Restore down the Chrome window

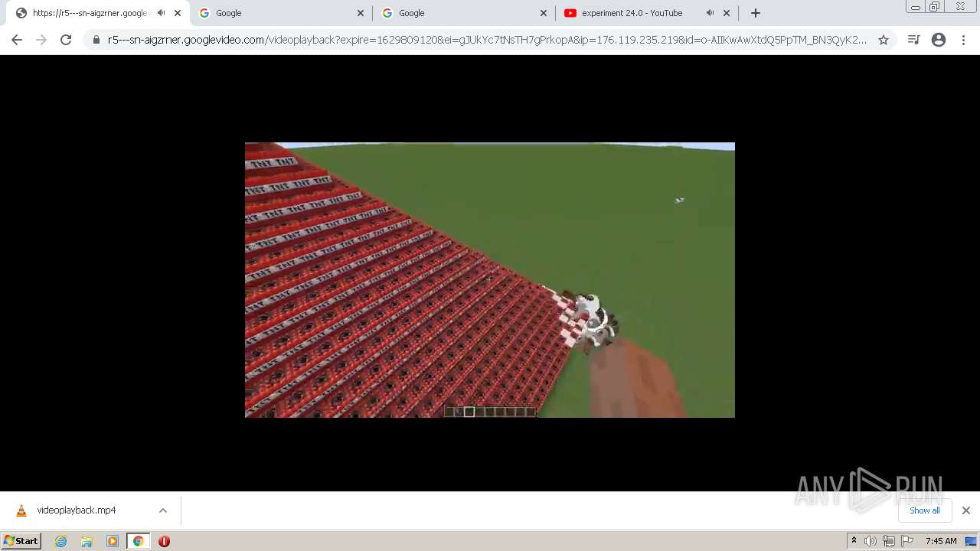tap(935, 6)
